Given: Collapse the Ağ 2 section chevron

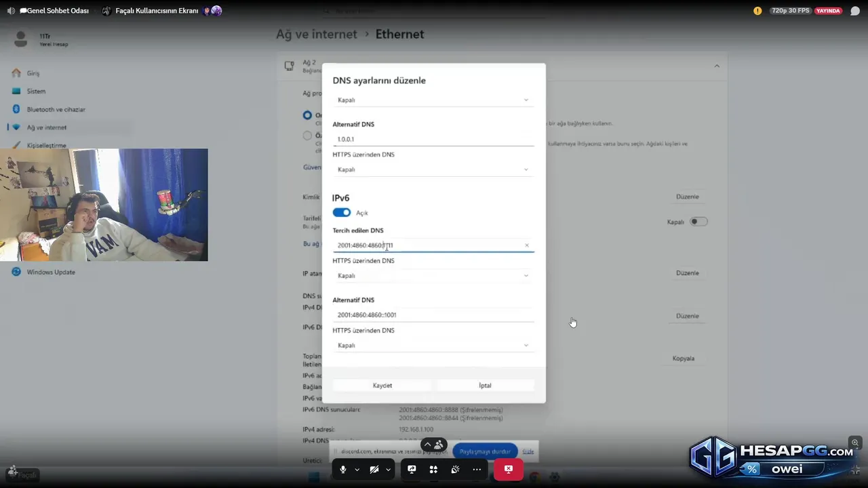Looking at the screenshot, I should (717, 66).
